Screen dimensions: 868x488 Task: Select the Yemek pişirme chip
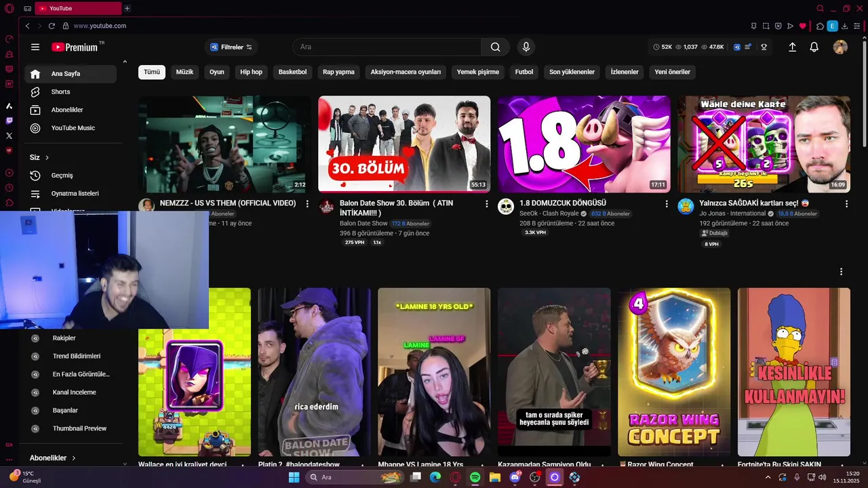click(x=478, y=72)
